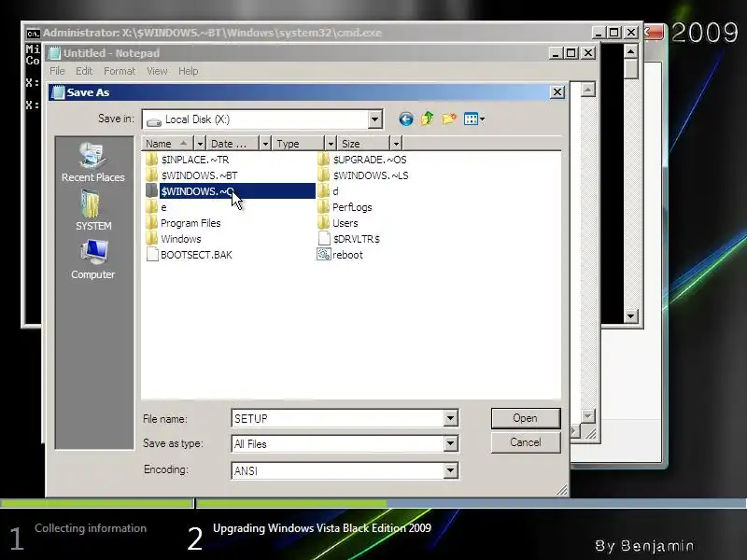Select the BOOTSECT.BAK file icon
This screenshot has width=747, height=560.
[x=152, y=255]
